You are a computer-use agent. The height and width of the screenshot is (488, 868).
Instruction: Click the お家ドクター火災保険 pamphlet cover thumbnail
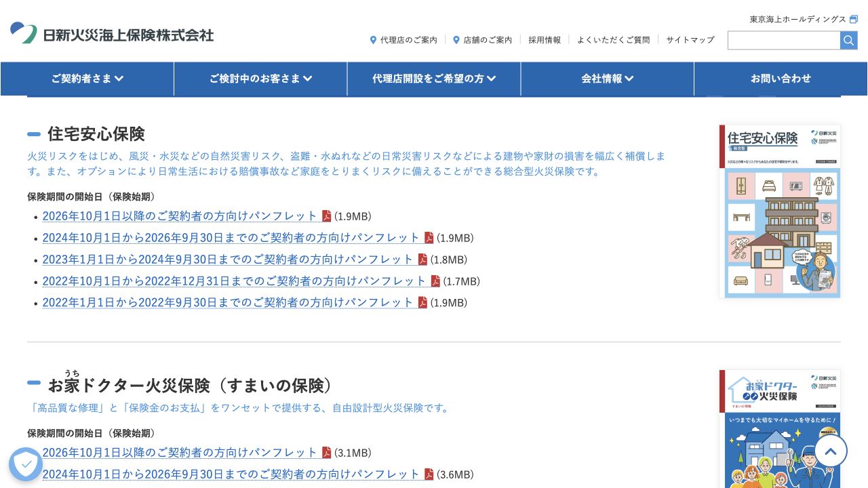pyautogui.click(x=780, y=429)
